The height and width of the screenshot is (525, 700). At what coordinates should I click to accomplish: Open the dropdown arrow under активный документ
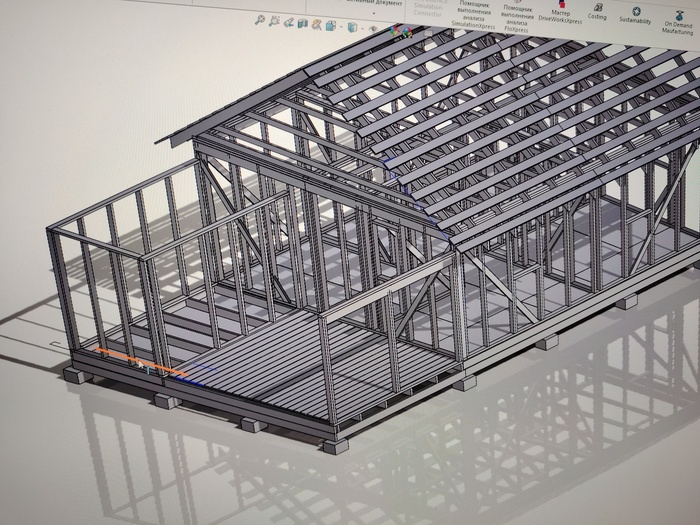point(374,13)
